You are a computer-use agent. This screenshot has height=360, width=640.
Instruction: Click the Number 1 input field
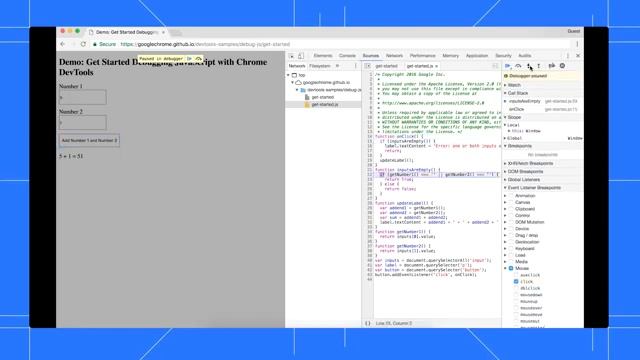pyautogui.click(x=83, y=97)
